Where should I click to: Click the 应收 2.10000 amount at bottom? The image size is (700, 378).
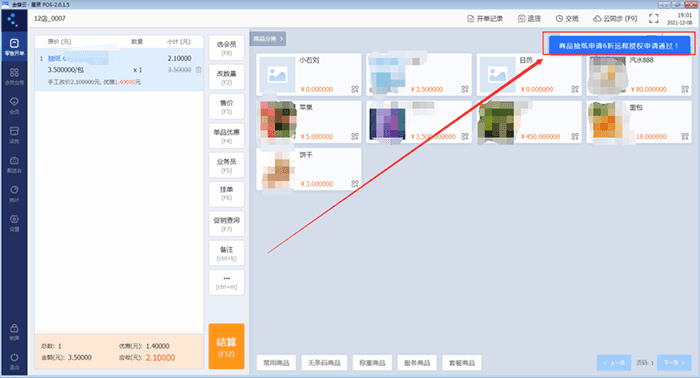[x=160, y=358]
